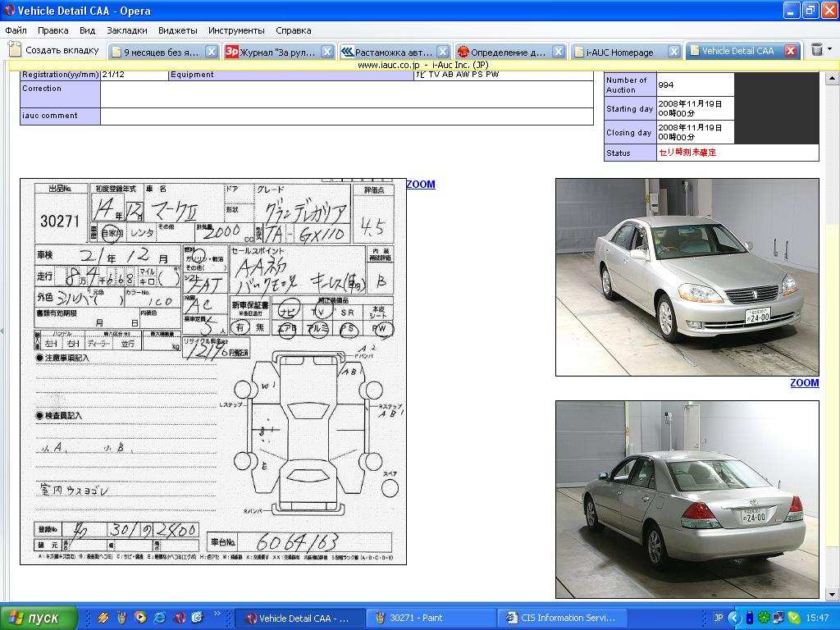Close the '9 месяцев без я...' tab
The width and height of the screenshot is (840, 630).
tap(212, 52)
